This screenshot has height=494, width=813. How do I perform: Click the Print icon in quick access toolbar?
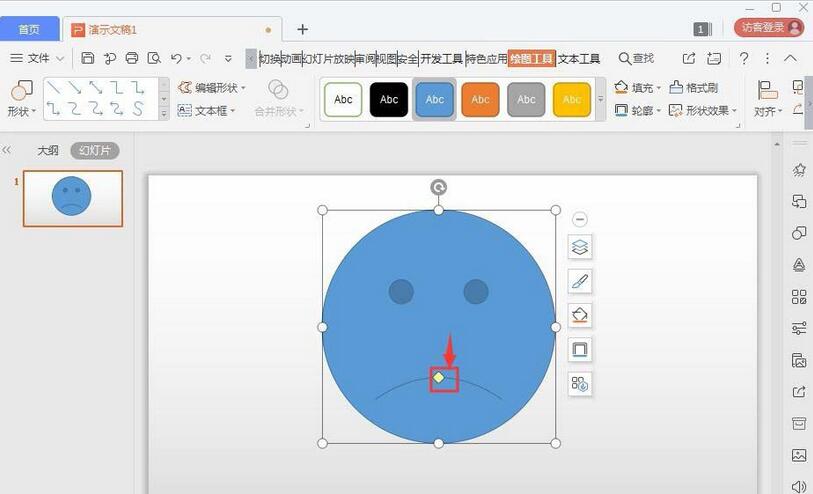tap(132, 58)
